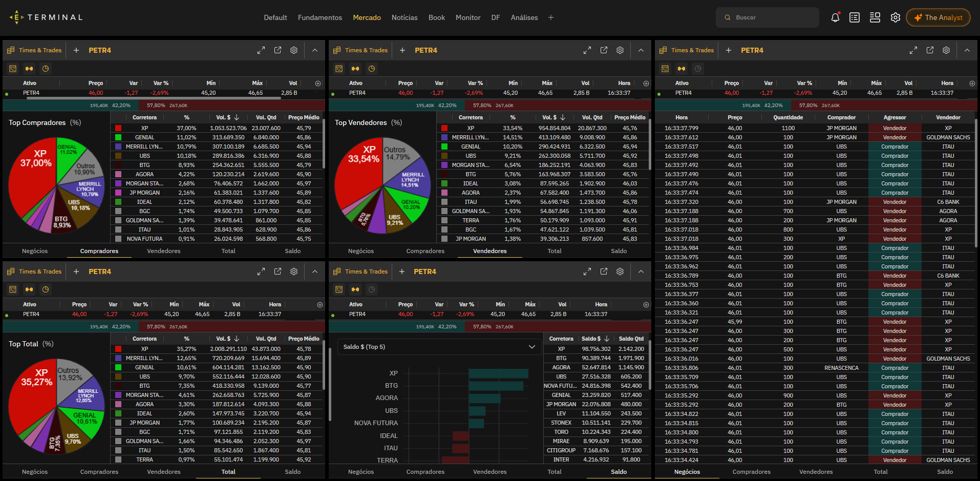Open settings gear of Top Total panel

294,271
